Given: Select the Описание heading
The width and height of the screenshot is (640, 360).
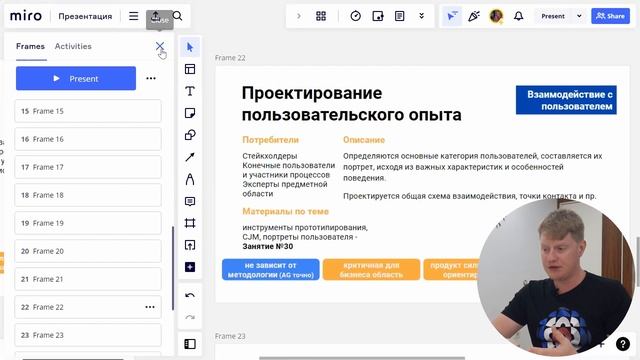Looking at the screenshot, I should pyautogui.click(x=364, y=140).
